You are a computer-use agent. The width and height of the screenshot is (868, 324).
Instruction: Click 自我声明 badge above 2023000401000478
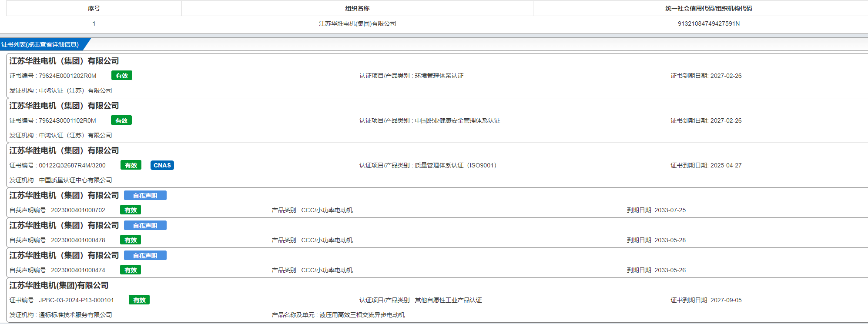click(x=145, y=226)
